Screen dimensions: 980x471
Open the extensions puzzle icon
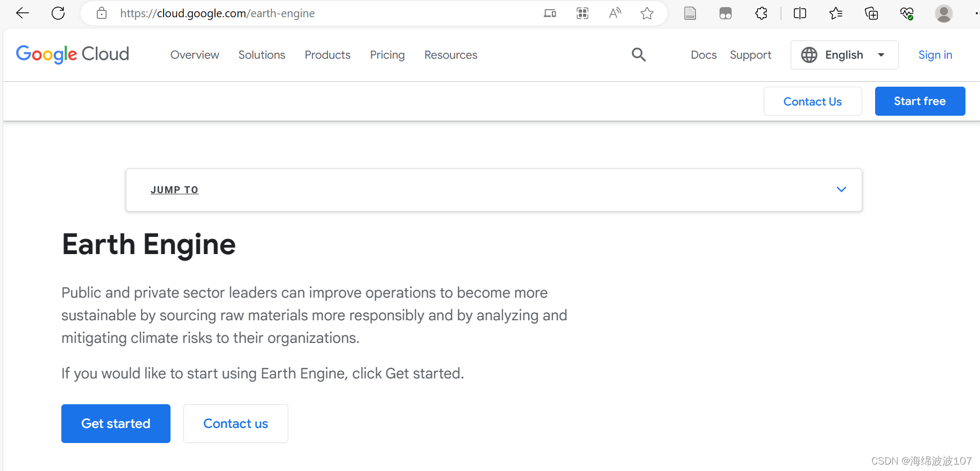(762, 13)
